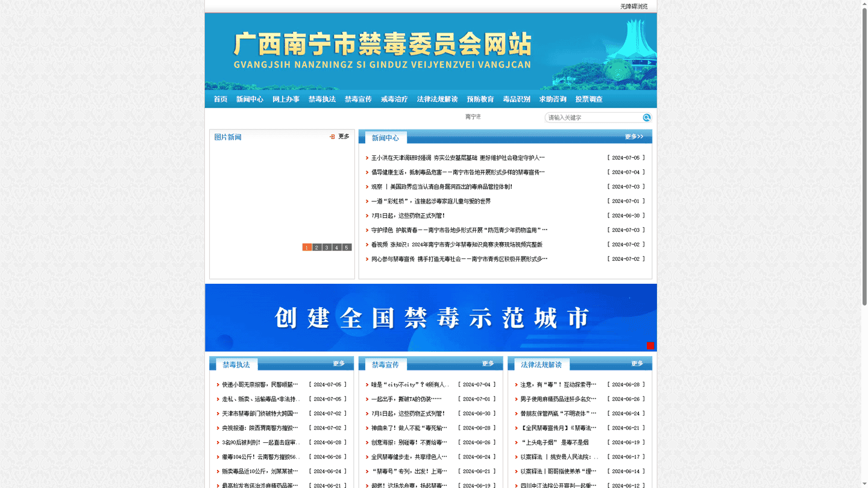The width and height of the screenshot is (868, 488).
Task: Select the 新闻中心 panel tab
Action: (385, 138)
